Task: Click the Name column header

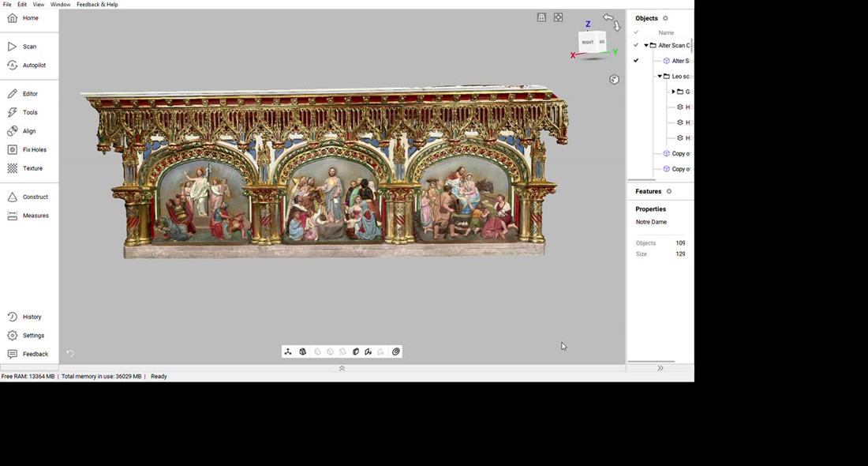Action: [666, 32]
